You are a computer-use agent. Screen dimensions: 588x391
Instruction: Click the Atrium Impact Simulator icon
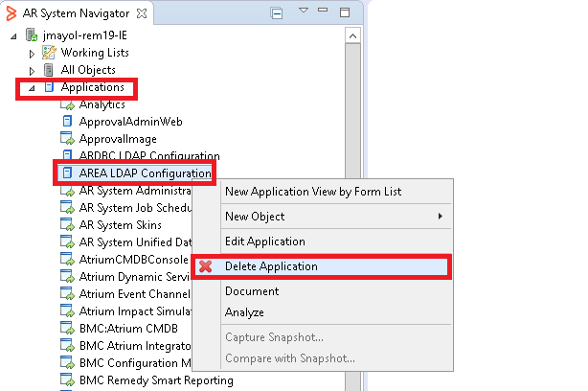[x=67, y=310]
